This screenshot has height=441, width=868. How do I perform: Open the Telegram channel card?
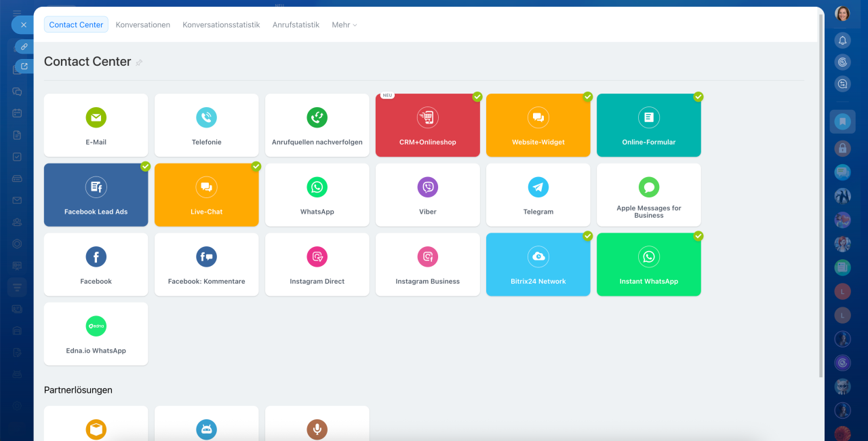click(538, 195)
